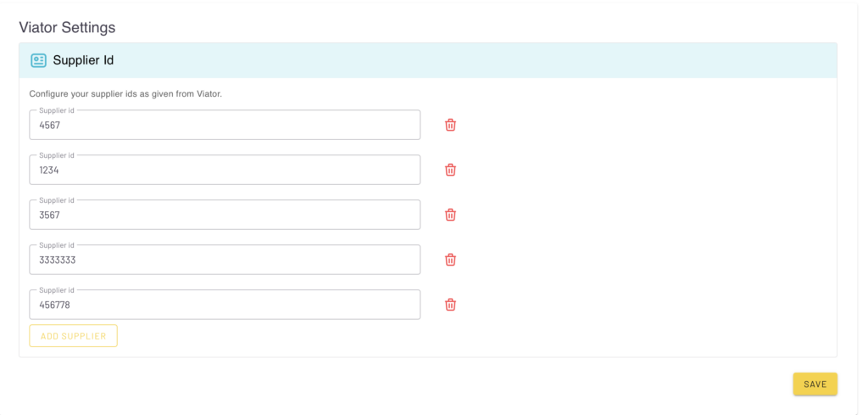Screen dimensions: 868x415
Task: Click the 'Supplier id' label above 456778
Action: 57,290
